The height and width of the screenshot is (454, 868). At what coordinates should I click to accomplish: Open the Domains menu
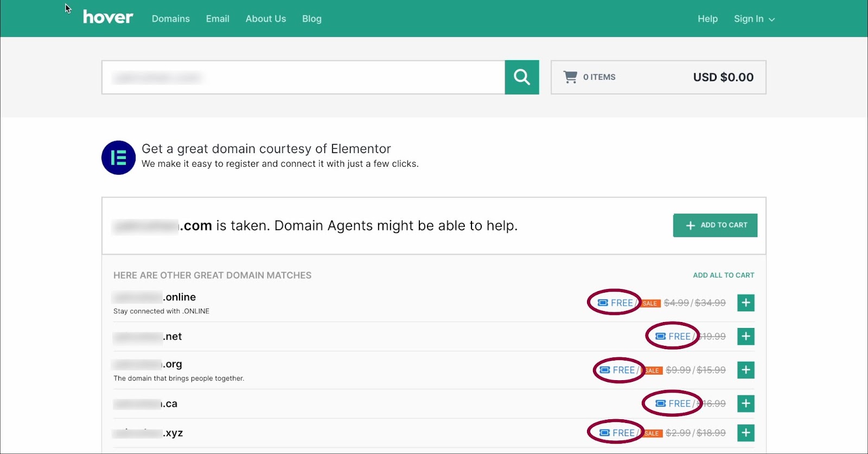pos(171,18)
